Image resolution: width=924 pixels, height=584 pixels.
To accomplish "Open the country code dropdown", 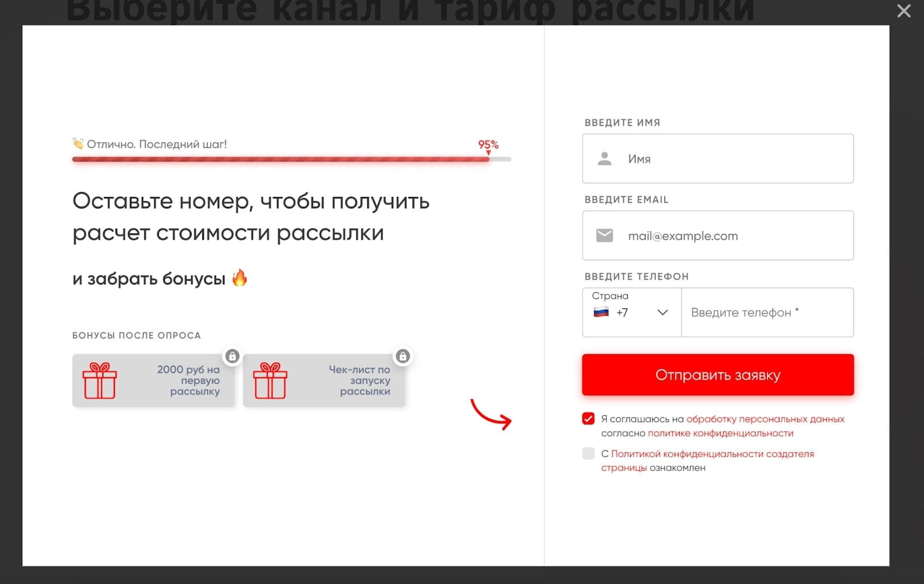I will (662, 313).
